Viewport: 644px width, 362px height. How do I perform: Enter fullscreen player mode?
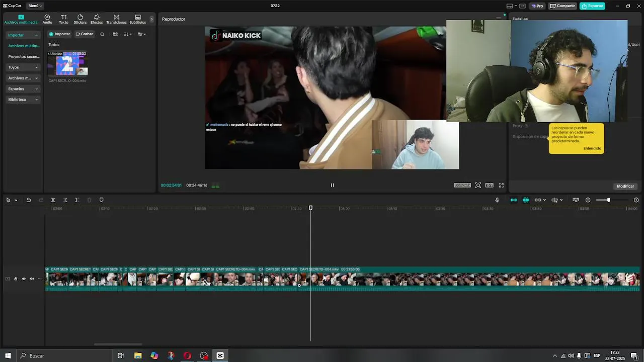501,185
